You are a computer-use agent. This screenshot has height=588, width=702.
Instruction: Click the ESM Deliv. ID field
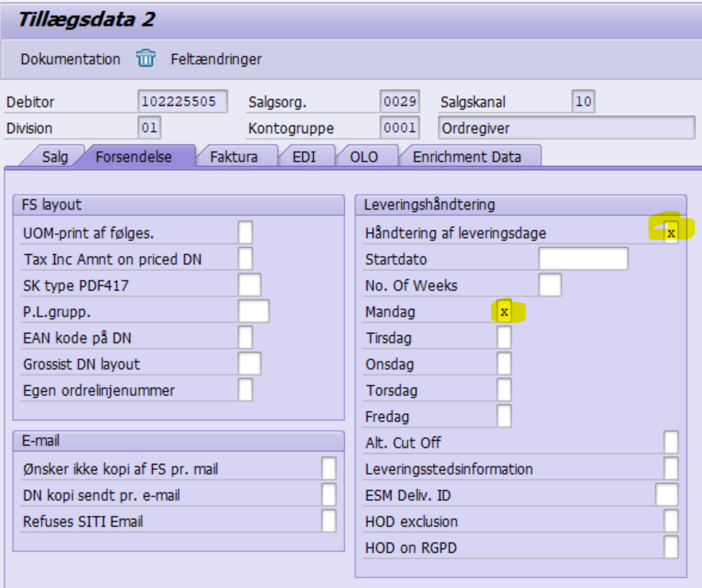tap(666, 495)
